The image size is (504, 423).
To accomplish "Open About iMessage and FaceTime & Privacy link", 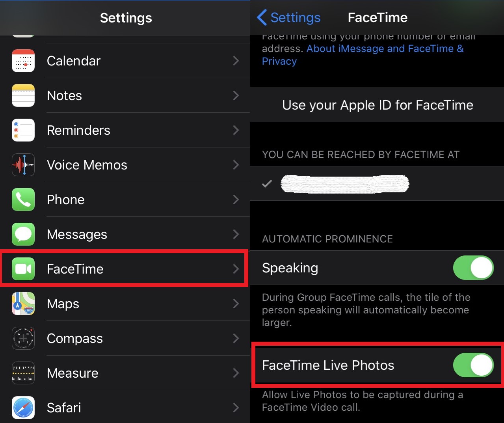I will pos(363,55).
